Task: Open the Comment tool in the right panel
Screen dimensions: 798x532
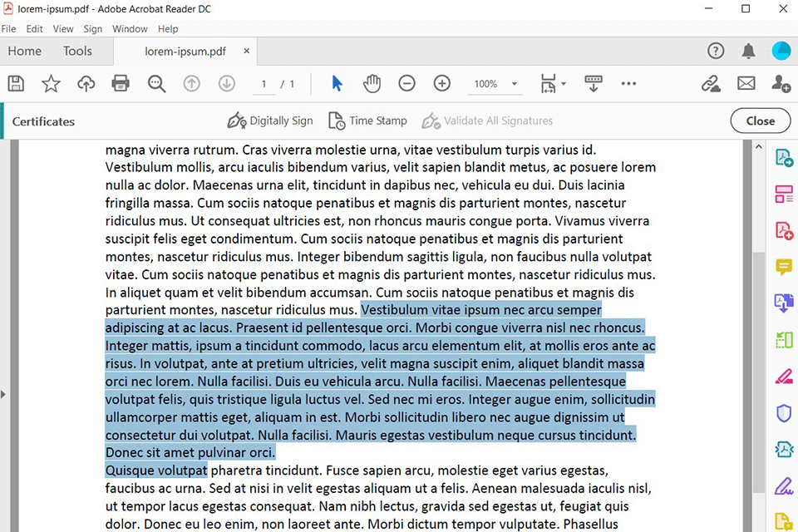Action: (782, 267)
